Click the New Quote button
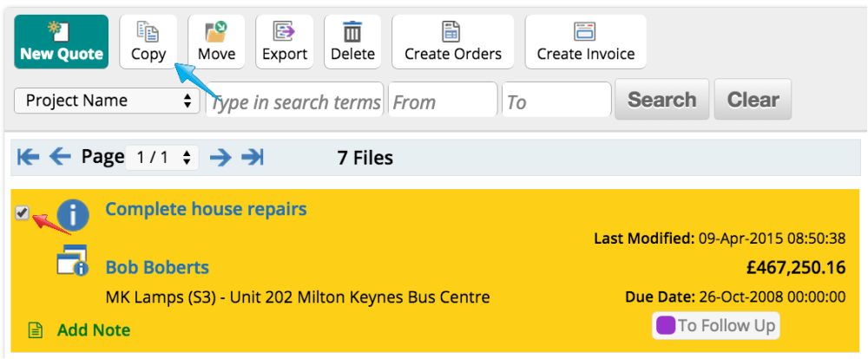The image size is (868, 359). point(62,42)
